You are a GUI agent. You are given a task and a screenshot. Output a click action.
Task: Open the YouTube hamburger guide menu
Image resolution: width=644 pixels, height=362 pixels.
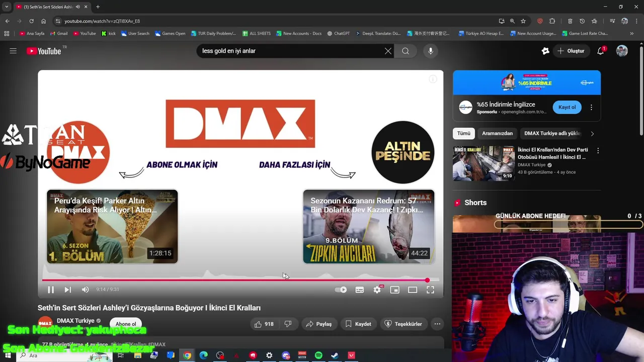[13, 51]
